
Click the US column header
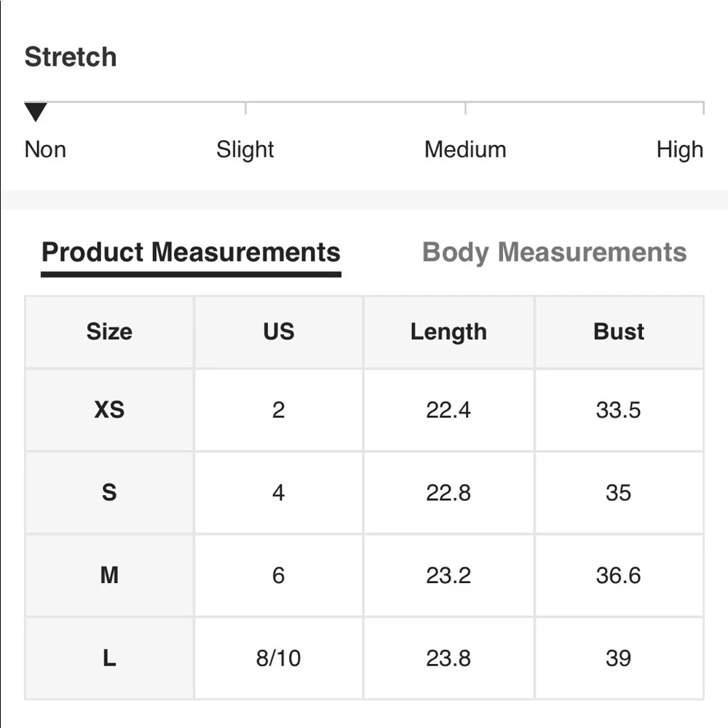pyautogui.click(x=279, y=332)
